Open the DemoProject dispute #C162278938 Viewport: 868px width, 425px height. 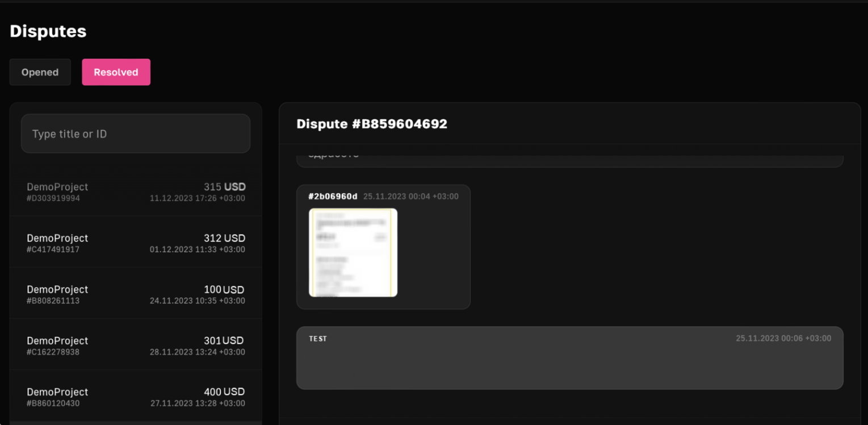[136, 345]
